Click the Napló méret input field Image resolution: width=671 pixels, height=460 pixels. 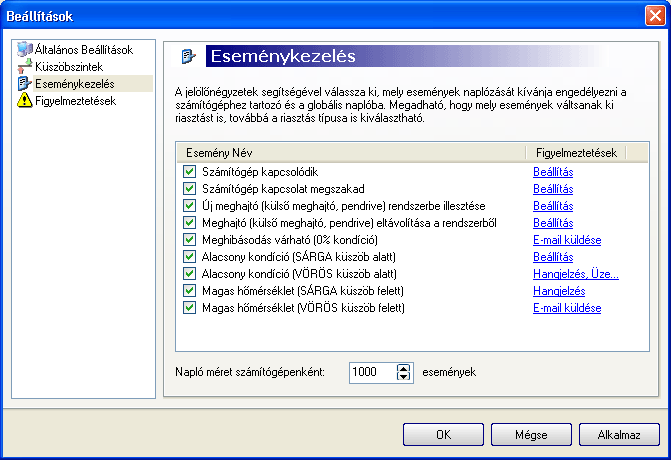(372, 372)
